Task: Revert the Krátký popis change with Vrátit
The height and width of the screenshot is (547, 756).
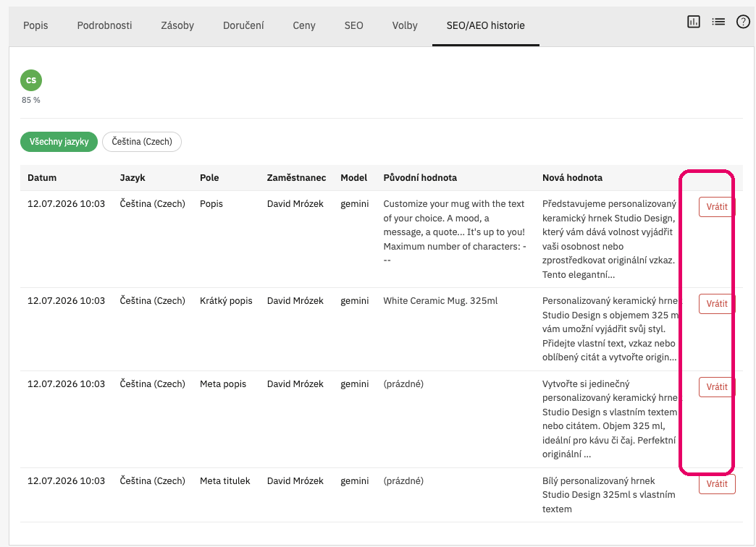Action: point(717,304)
